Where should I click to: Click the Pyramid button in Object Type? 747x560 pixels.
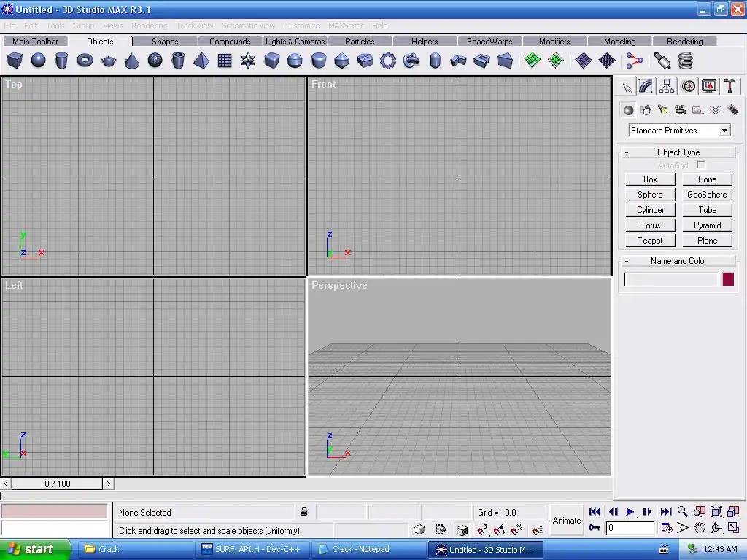pos(707,225)
